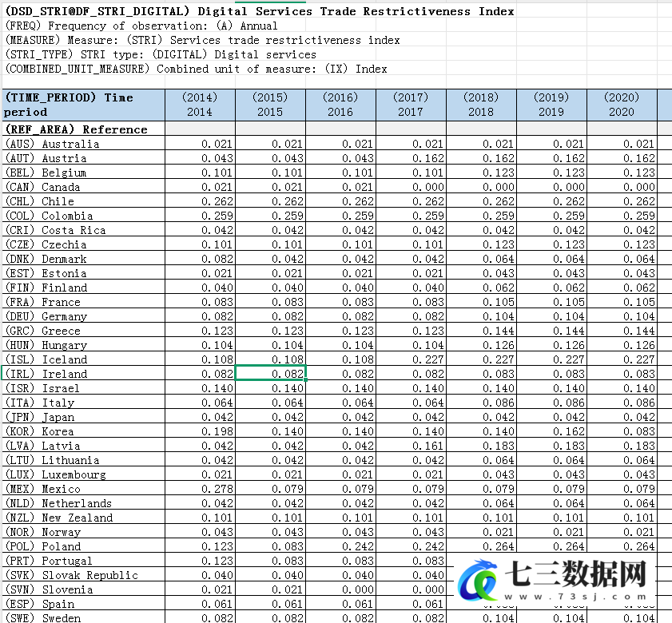Select the (IRL) Ireland row label
This screenshot has width=672, height=623.
(84, 373)
